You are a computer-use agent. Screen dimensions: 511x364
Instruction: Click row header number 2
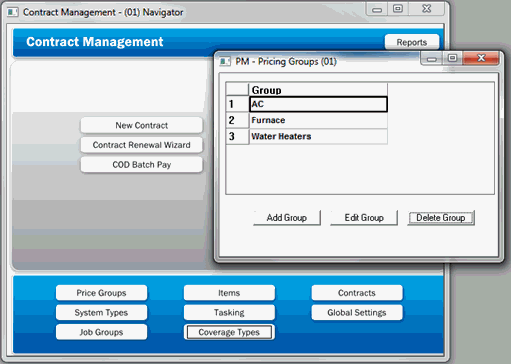(237, 120)
